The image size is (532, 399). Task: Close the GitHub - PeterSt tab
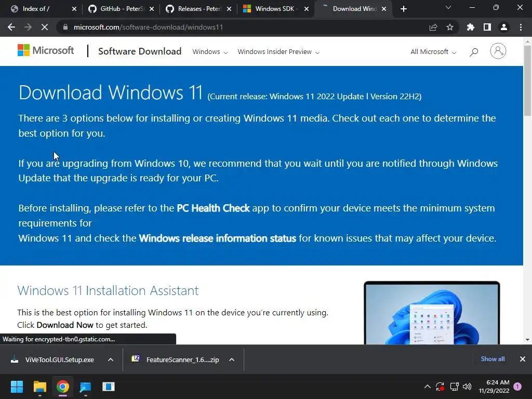tap(152, 9)
